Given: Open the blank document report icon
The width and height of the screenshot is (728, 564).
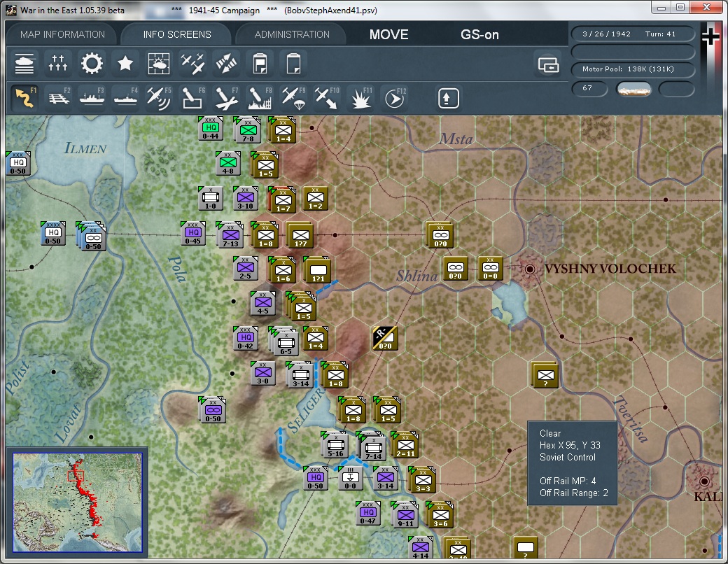Looking at the screenshot, I should tap(293, 64).
